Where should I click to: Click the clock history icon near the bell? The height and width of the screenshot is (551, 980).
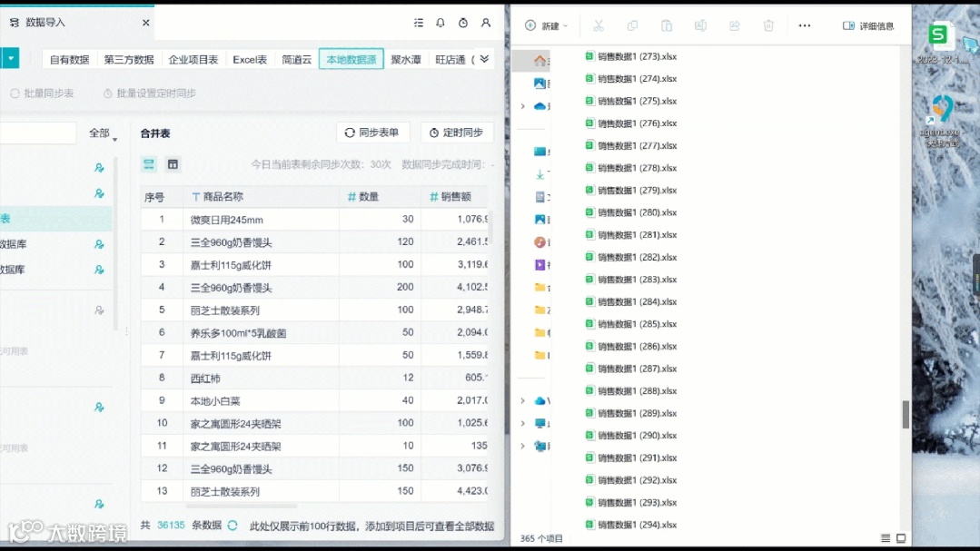point(463,23)
